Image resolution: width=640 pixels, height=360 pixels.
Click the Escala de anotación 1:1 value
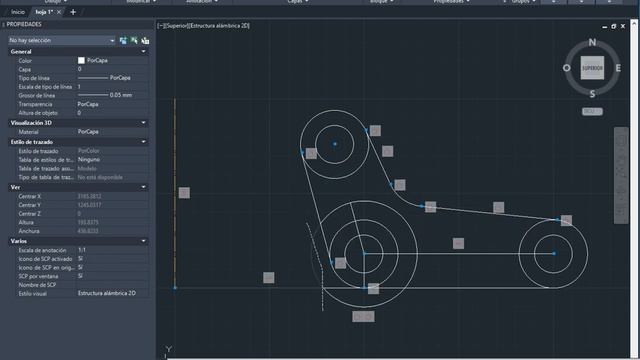112,250
